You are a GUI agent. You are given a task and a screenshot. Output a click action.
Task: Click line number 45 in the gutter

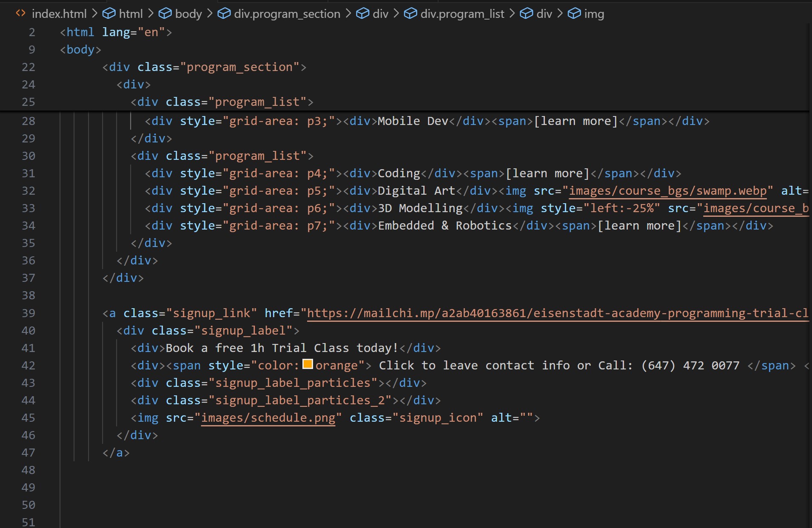click(28, 418)
